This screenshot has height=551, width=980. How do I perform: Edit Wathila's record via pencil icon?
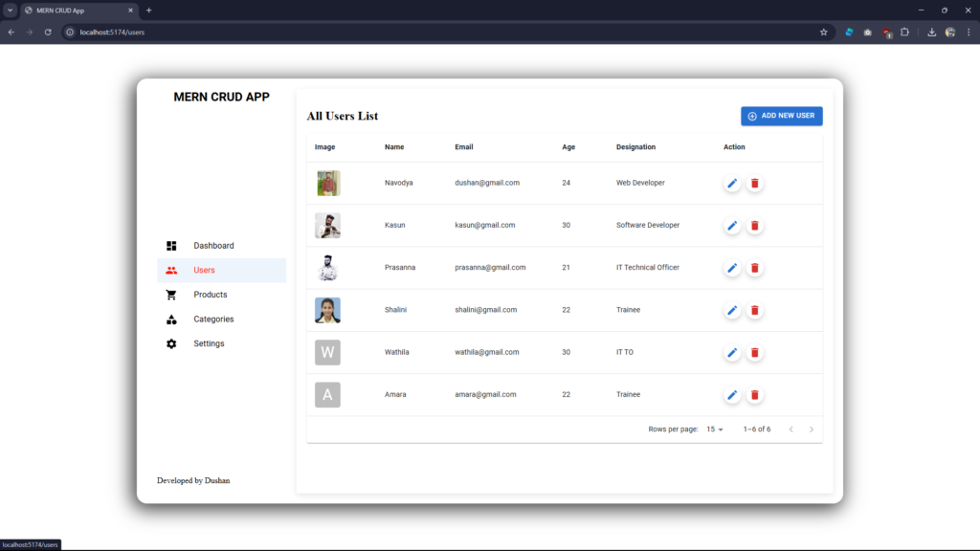coord(732,353)
